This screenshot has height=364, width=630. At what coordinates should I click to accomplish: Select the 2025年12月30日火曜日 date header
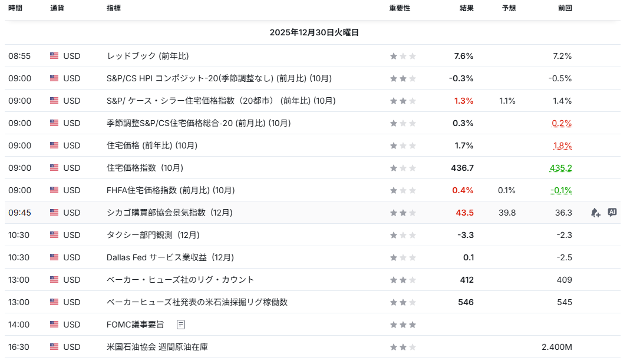(x=314, y=32)
